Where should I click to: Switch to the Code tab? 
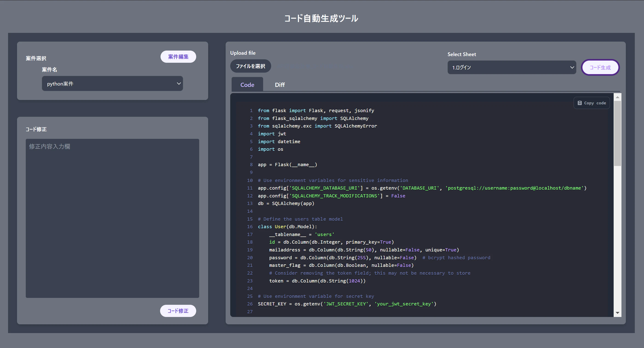pos(247,85)
